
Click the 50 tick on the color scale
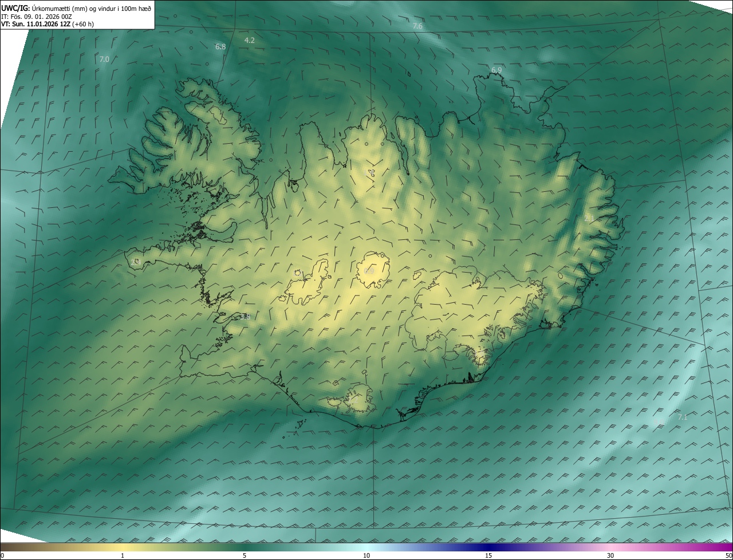pos(728,555)
